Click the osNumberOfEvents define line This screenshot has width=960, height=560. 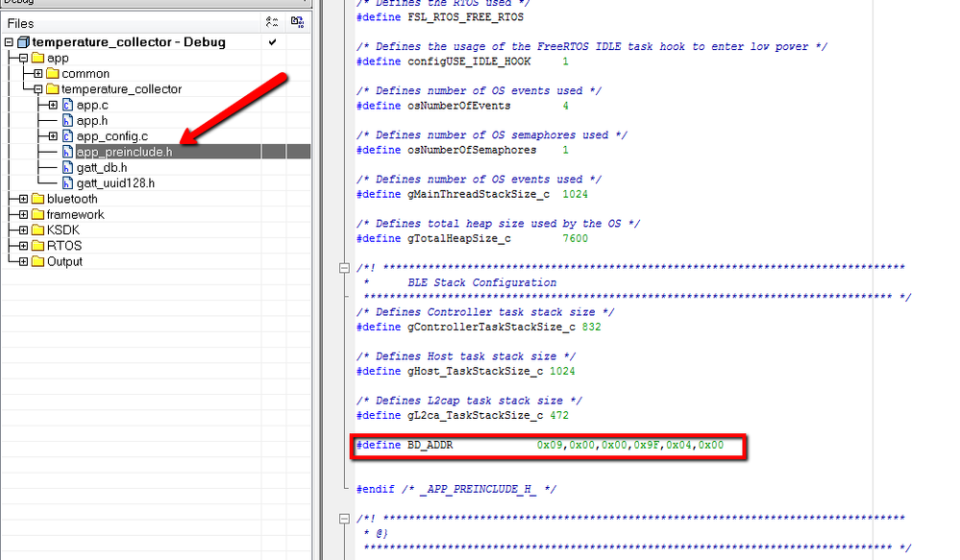click(462, 106)
